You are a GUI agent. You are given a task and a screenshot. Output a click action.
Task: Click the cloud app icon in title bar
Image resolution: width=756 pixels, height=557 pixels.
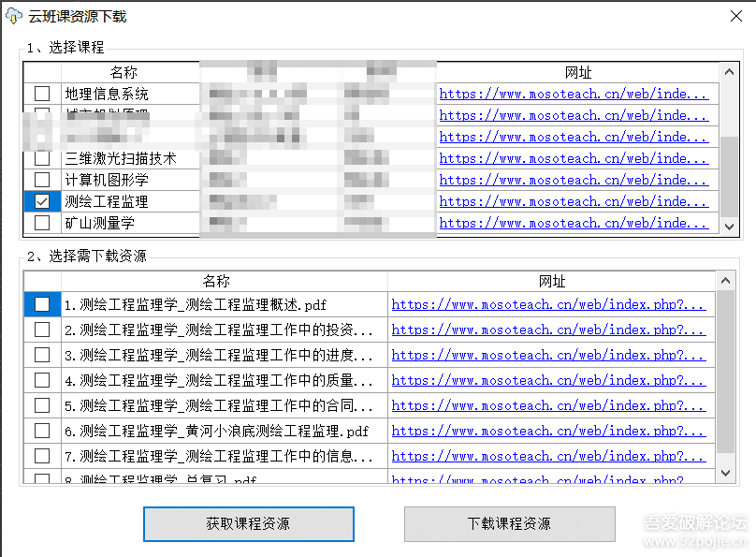13,16
